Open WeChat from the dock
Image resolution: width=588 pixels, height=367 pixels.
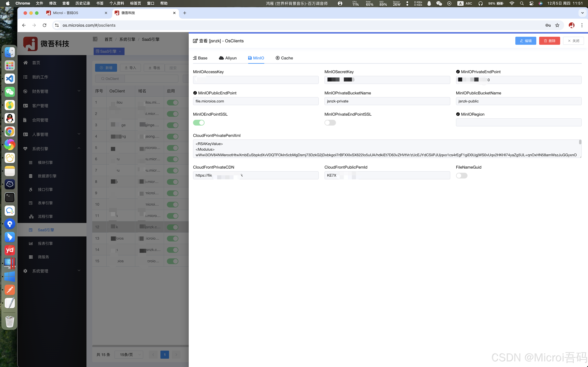[x=10, y=92]
